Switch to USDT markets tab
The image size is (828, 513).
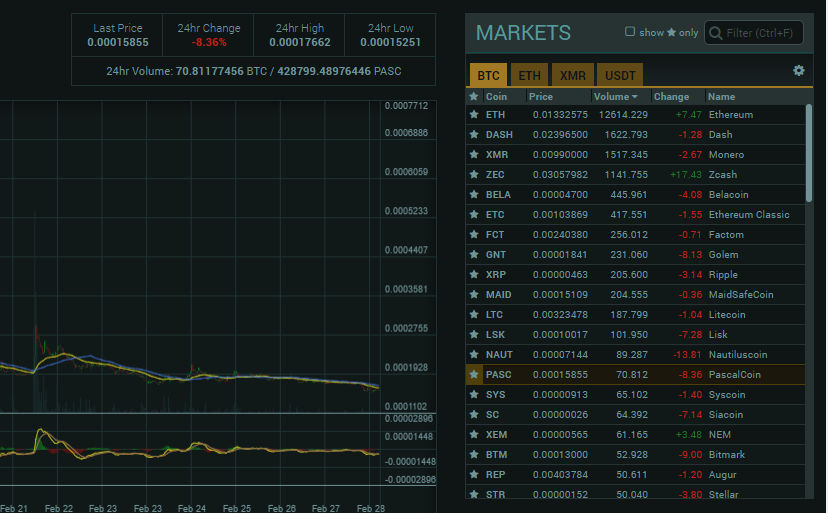pos(620,75)
